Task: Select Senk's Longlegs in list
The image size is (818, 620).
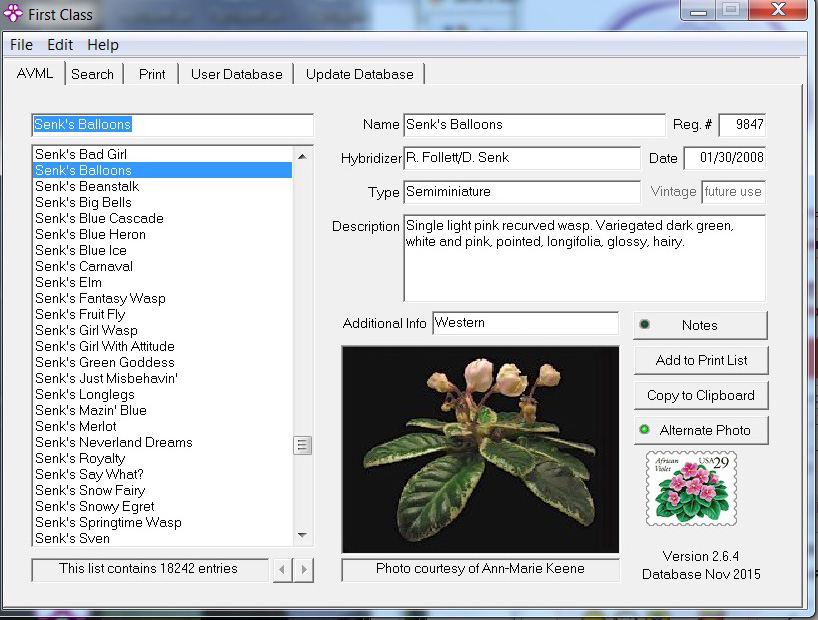Action: pyautogui.click(x=162, y=395)
